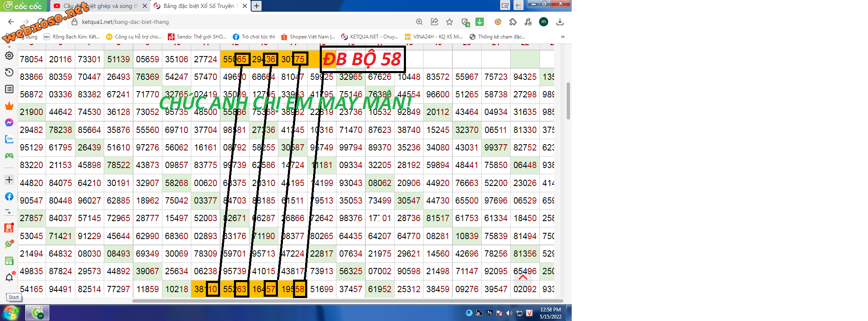The image size is (868, 321).
Task: Close the YouTube tab
Action: coord(145,6)
